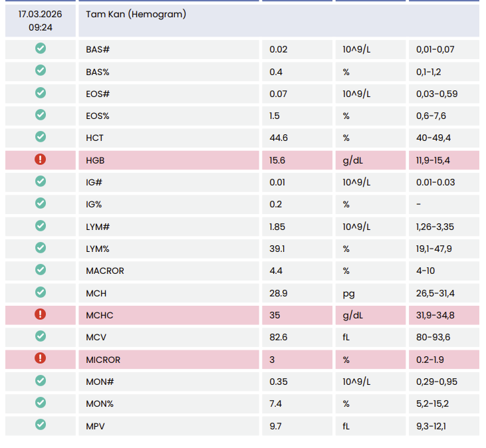The image size is (486, 448).
Task: Click the red alert icon for MCHC
Action: (x=40, y=314)
